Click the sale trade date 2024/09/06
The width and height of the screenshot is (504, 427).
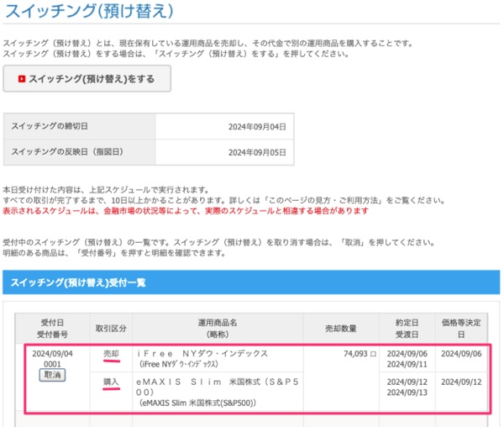[407, 354]
